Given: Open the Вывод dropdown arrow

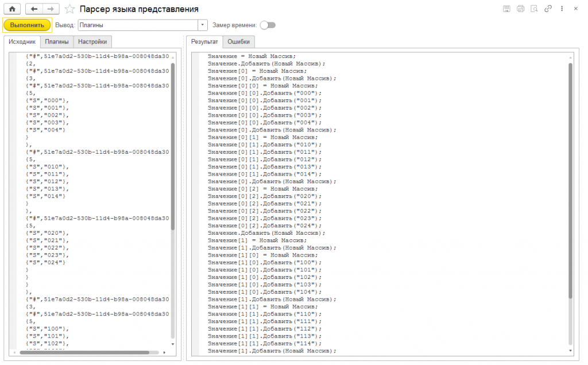Looking at the screenshot, I should click(203, 25).
